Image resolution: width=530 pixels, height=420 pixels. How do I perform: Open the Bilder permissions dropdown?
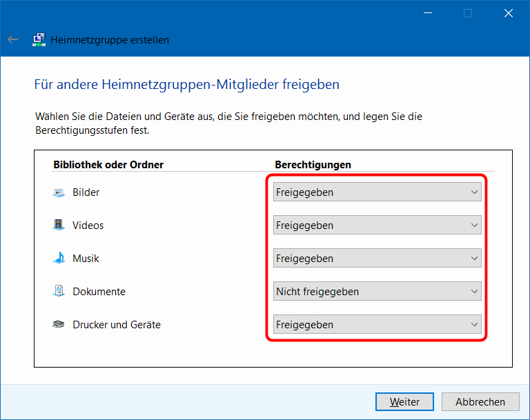click(x=377, y=192)
